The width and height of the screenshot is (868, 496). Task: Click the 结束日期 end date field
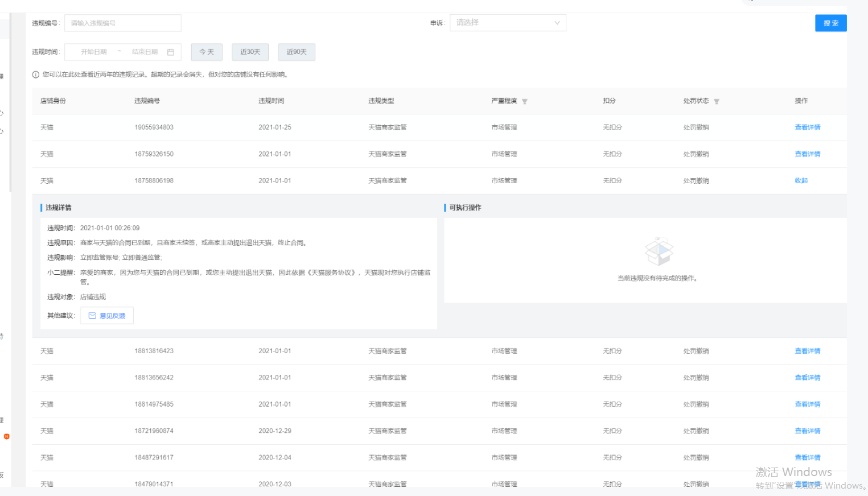[145, 52]
